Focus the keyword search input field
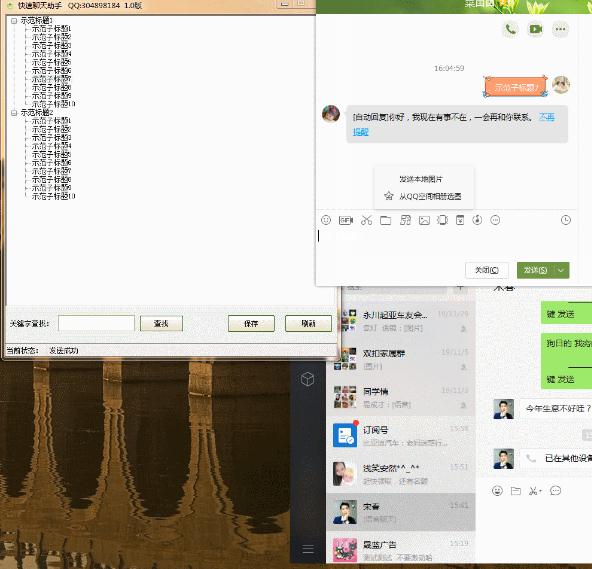Viewport: 592px width, 569px height. pyautogui.click(x=96, y=324)
